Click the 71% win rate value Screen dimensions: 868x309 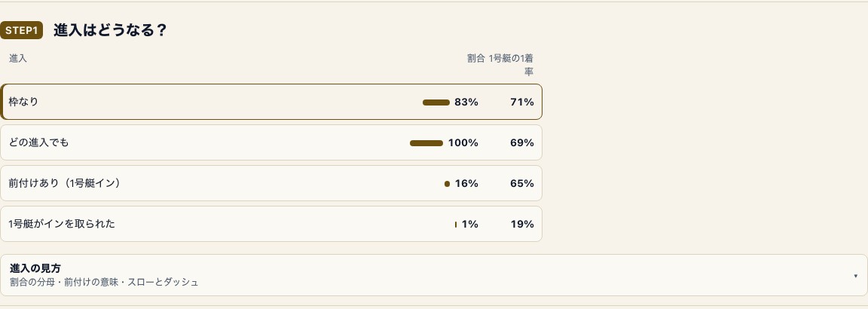coord(522,102)
